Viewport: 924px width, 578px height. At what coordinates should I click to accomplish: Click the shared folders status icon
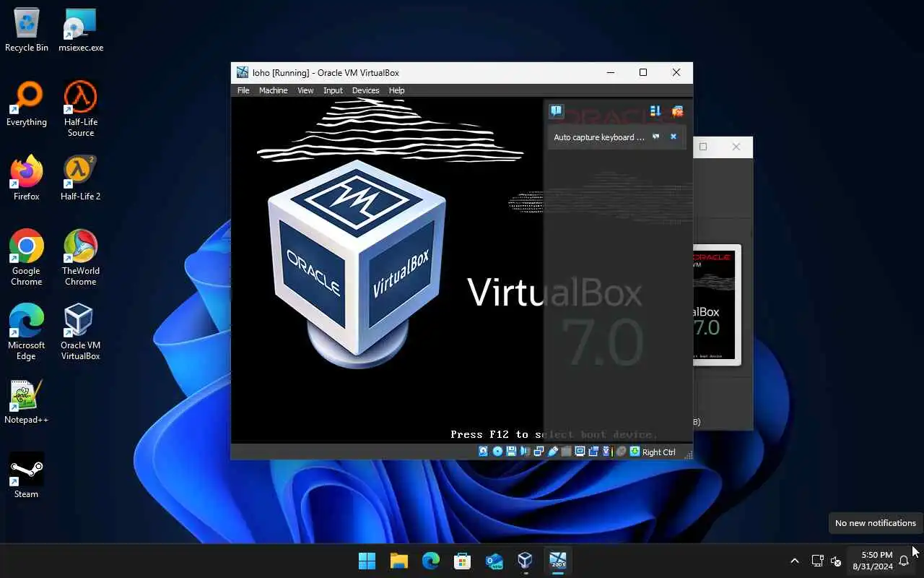(x=566, y=452)
